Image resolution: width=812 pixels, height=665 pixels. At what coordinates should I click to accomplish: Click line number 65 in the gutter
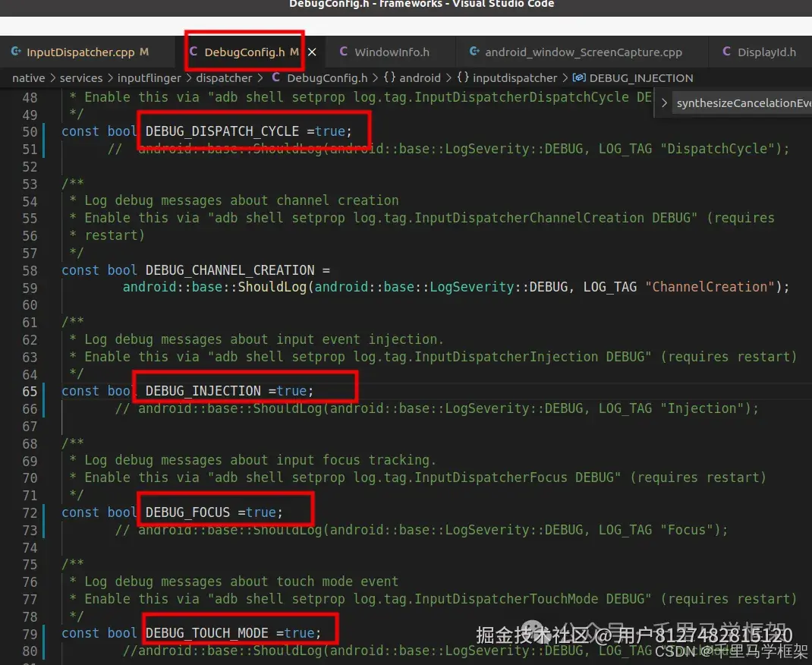coord(30,392)
